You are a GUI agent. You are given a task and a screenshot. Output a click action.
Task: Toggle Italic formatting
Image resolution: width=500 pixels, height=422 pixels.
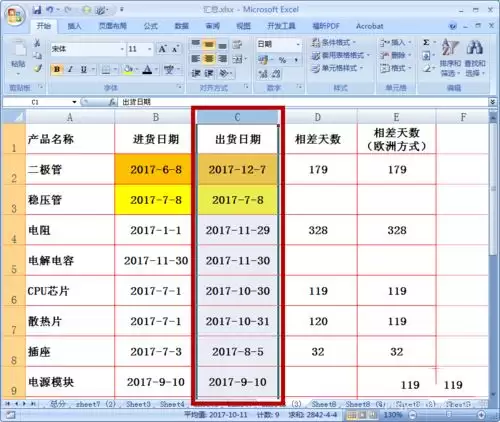70,69
